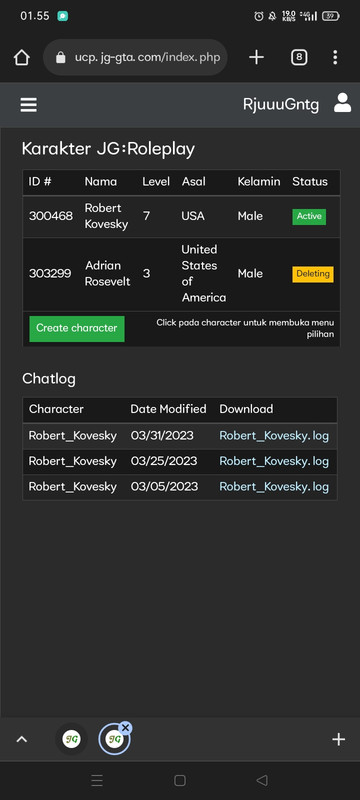Click the 03/25/2023 date cell

pyautogui.click(x=164, y=461)
